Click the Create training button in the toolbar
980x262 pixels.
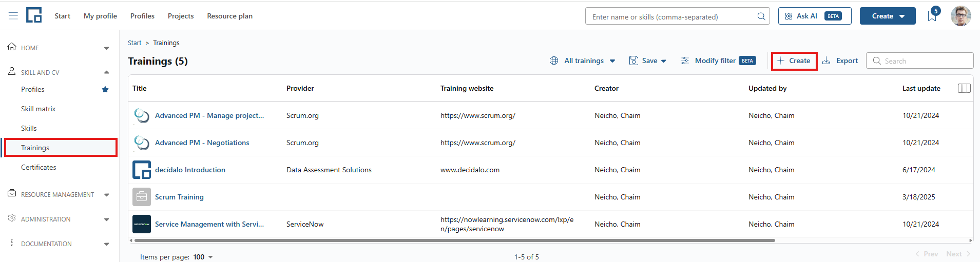(794, 61)
